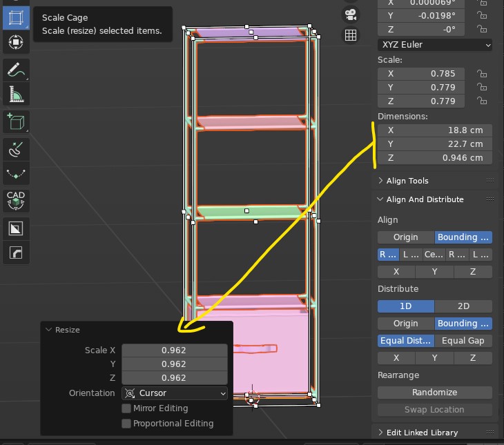Edit rotation Y field -0.0198°

tap(421, 15)
